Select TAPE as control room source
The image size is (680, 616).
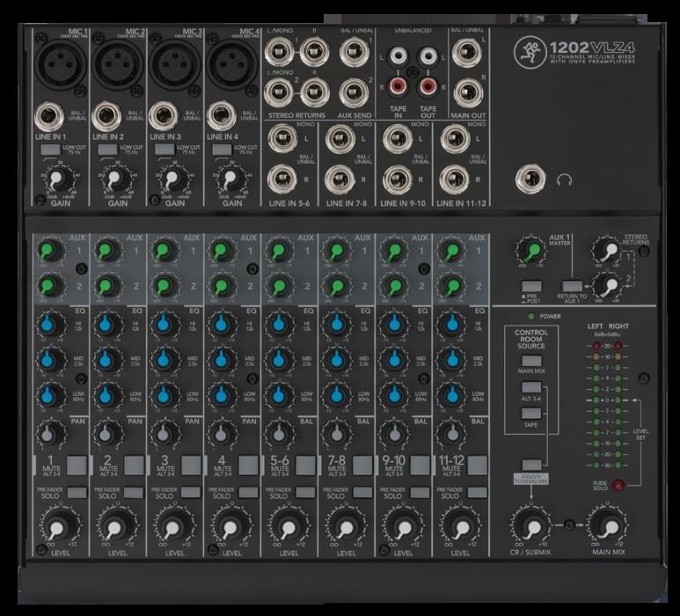click(530, 413)
